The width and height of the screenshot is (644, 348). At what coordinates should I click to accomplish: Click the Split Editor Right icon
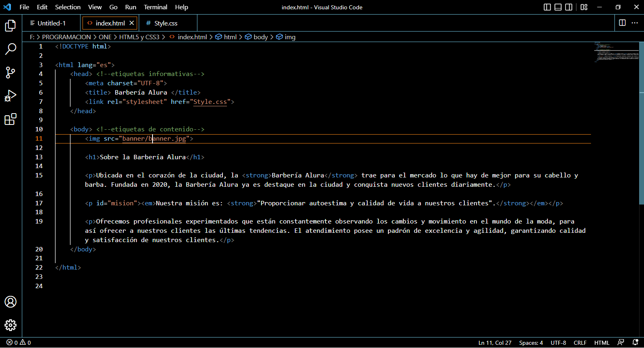pyautogui.click(x=623, y=23)
